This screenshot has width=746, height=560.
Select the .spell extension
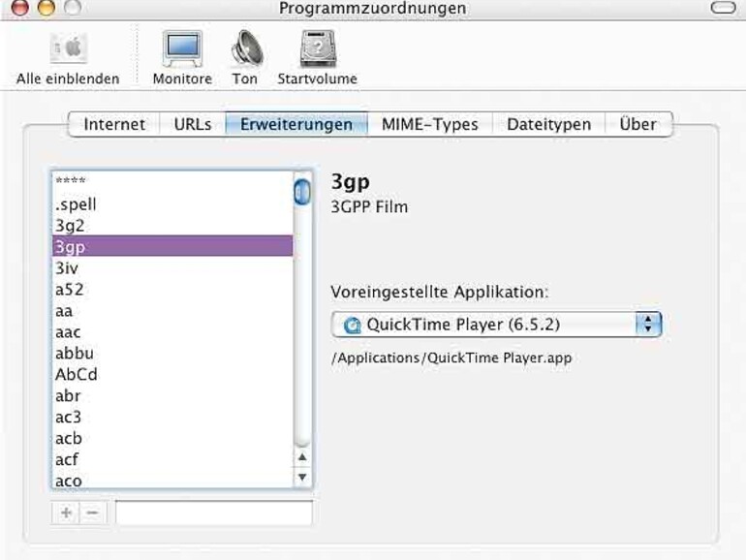coord(172,204)
